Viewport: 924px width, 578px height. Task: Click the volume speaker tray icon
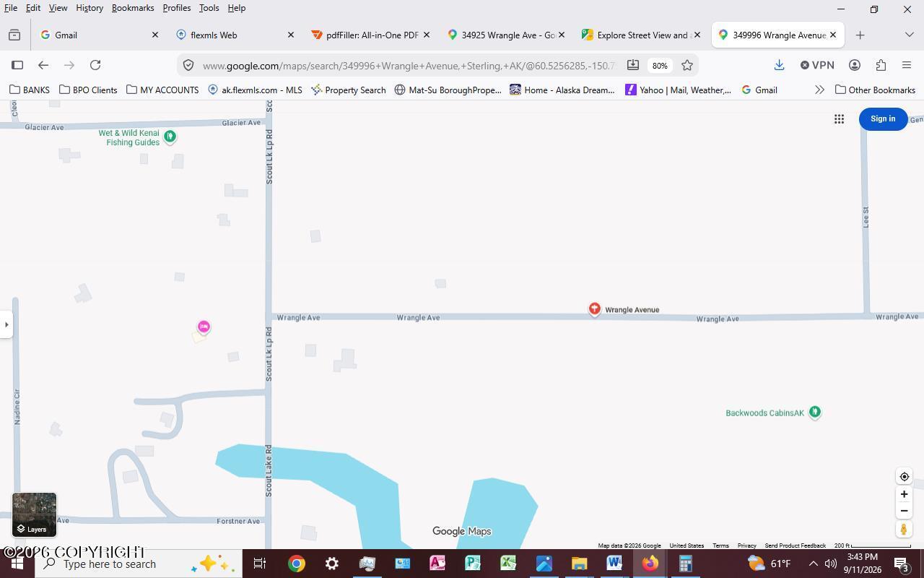point(831,564)
